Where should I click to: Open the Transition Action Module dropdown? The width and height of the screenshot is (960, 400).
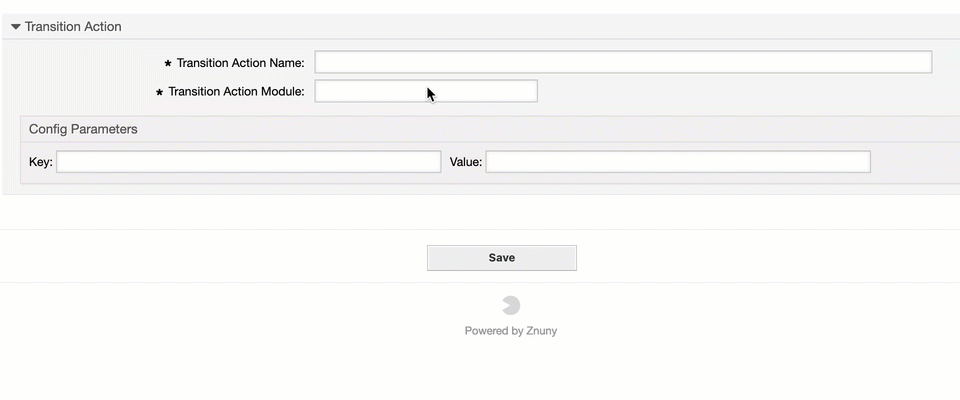click(x=426, y=92)
